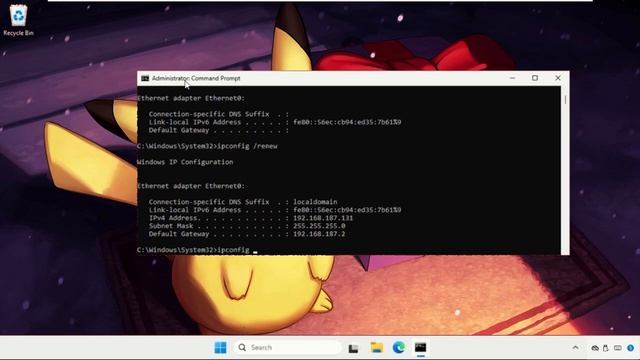Maximize the Command Prompt window
Viewport: 640px width, 360px height.
[x=535, y=78]
